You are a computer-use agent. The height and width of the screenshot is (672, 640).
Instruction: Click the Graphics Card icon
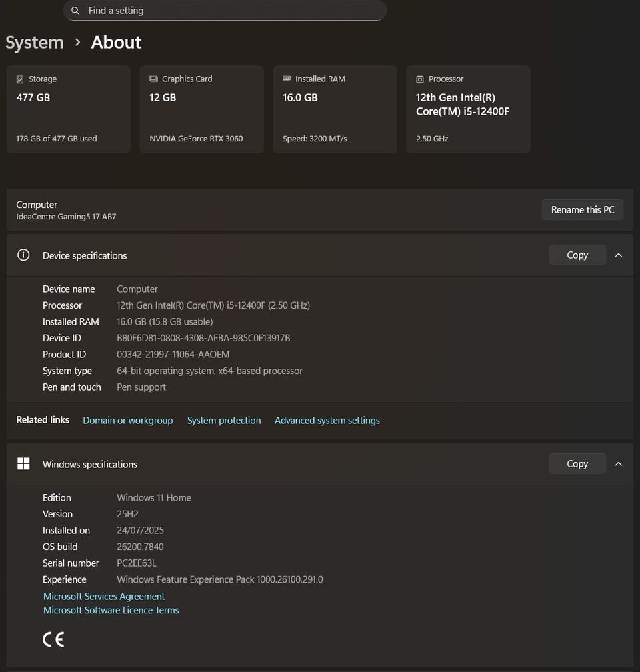[153, 79]
